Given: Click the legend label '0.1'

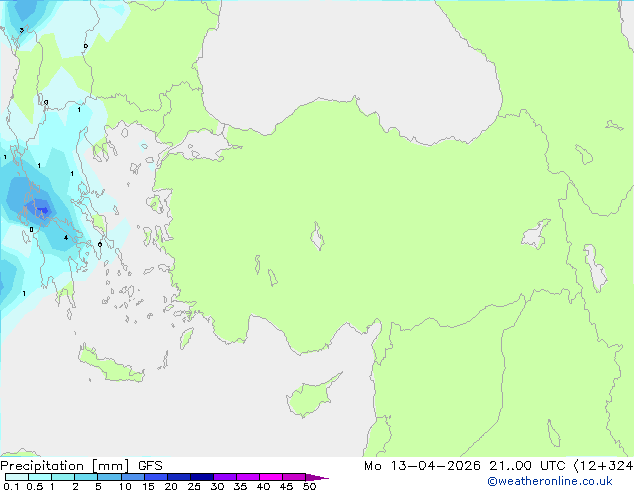Looking at the screenshot, I should click(x=11, y=486).
